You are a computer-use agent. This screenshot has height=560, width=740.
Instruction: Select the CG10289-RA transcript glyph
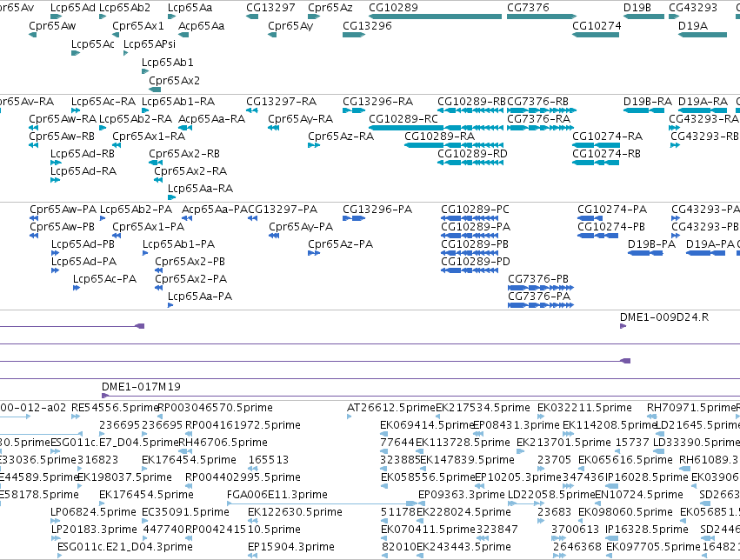coord(454,145)
